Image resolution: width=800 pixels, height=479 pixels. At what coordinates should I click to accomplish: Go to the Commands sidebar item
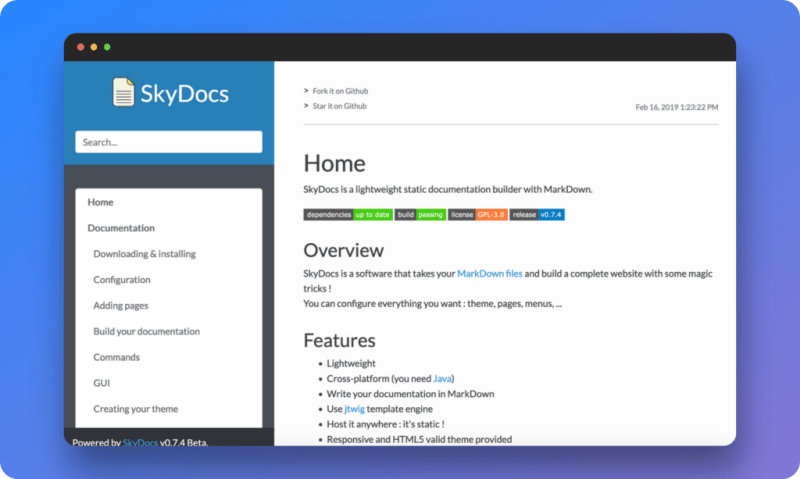click(116, 357)
